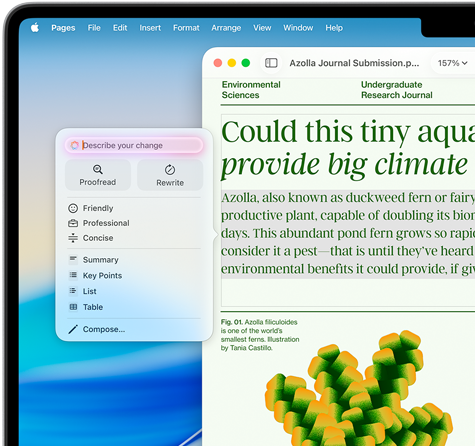Viewport: 475px width, 446px height.
Task: Open the Format menu
Action: point(186,28)
